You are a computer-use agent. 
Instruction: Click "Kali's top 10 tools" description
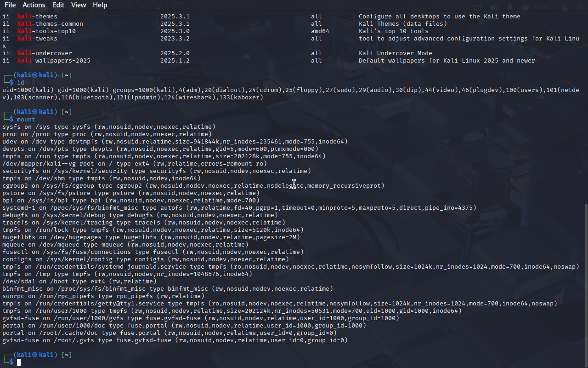(394, 31)
